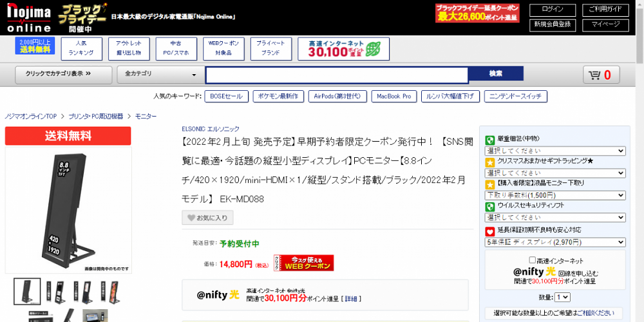The width and height of the screenshot is (644, 322).
Task: Click the red WEBクーポン coupon badge
Action: point(304,263)
